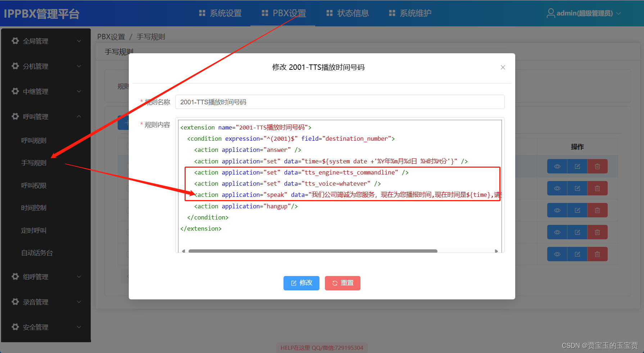This screenshot has width=644, height=353.
Task: Click the editor scroll-right arrow
Action: [496, 251]
